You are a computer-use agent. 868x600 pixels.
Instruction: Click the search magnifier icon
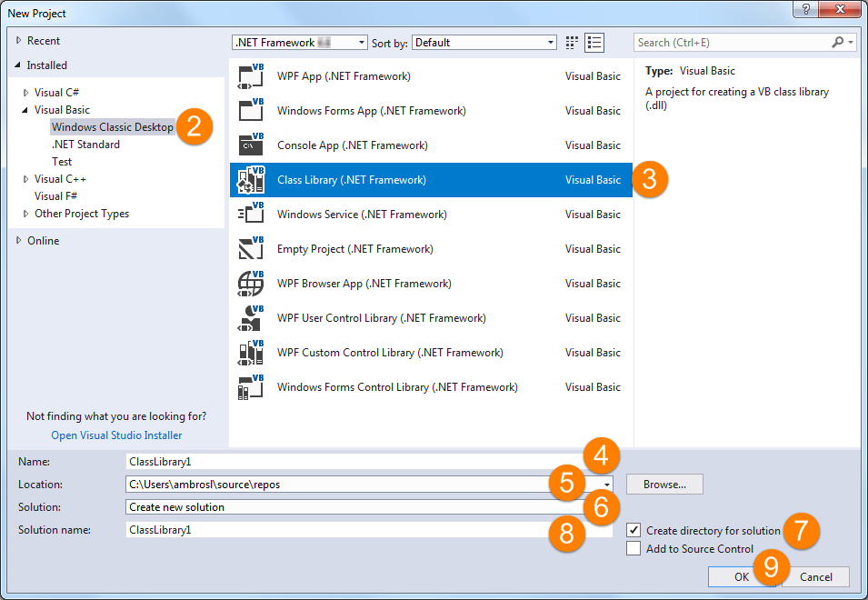tap(838, 42)
